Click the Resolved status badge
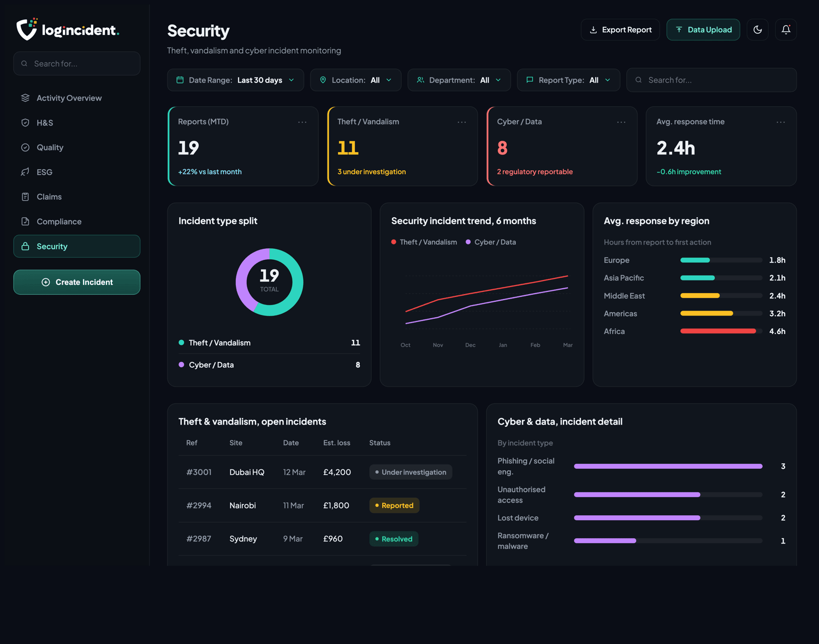 click(x=394, y=539)
